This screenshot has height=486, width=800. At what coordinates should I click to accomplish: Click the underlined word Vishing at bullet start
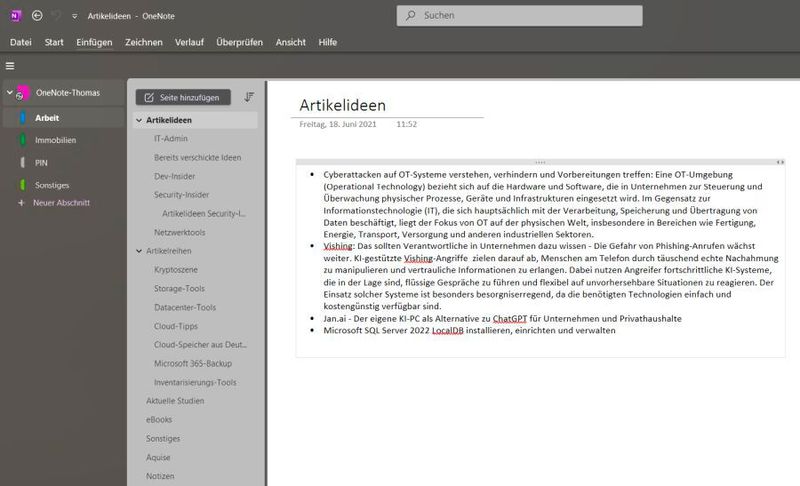coord(337,246)
